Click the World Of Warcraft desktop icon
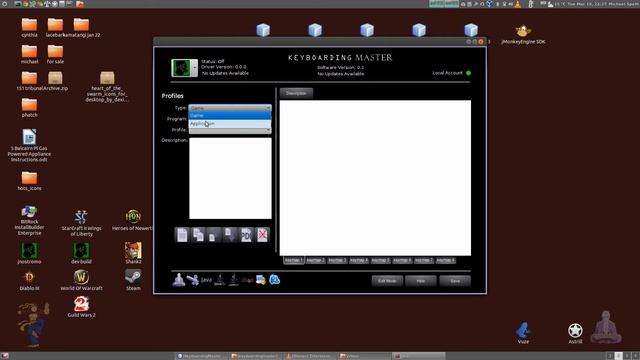Image resolution: width=640 pixels, height=360 pixels. point(81,280)
